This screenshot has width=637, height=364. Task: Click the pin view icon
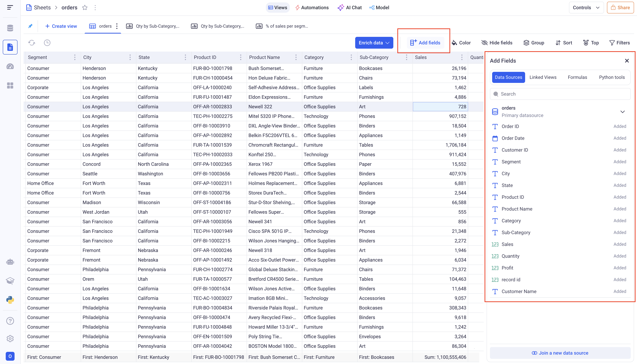coord(30,26)
